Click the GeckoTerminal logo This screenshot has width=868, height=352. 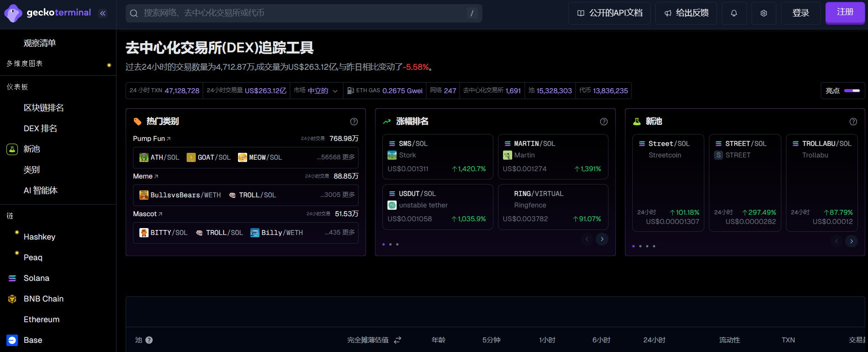[48, 13]
